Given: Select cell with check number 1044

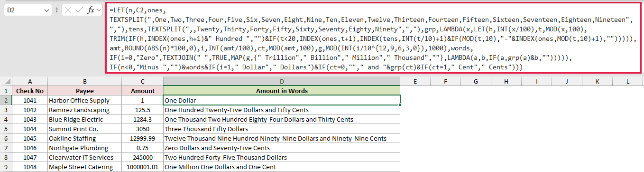Looking at the screenshot, I should tap(30, 129).
